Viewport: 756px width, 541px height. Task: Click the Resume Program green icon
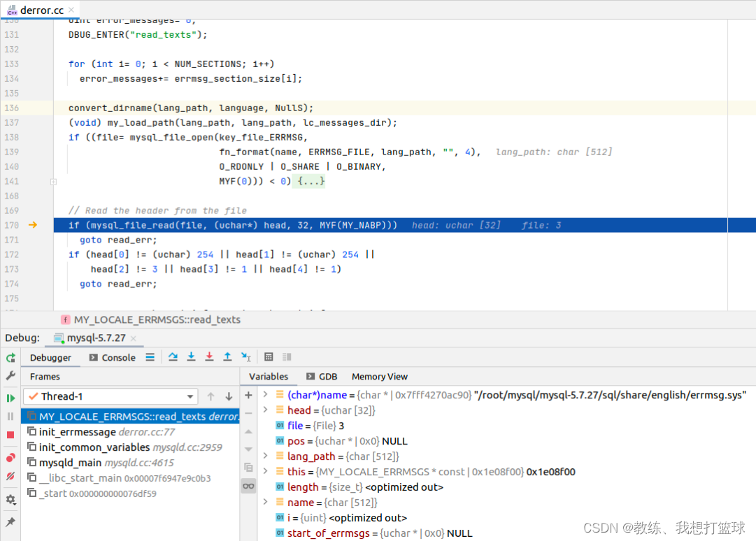[10, 398]
